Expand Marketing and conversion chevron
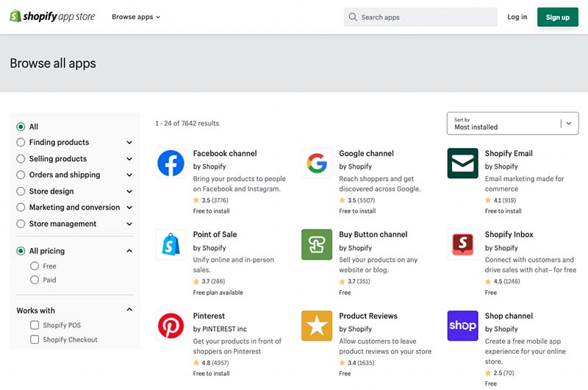This screenshot has width=588, height=390. coord(129,208)
